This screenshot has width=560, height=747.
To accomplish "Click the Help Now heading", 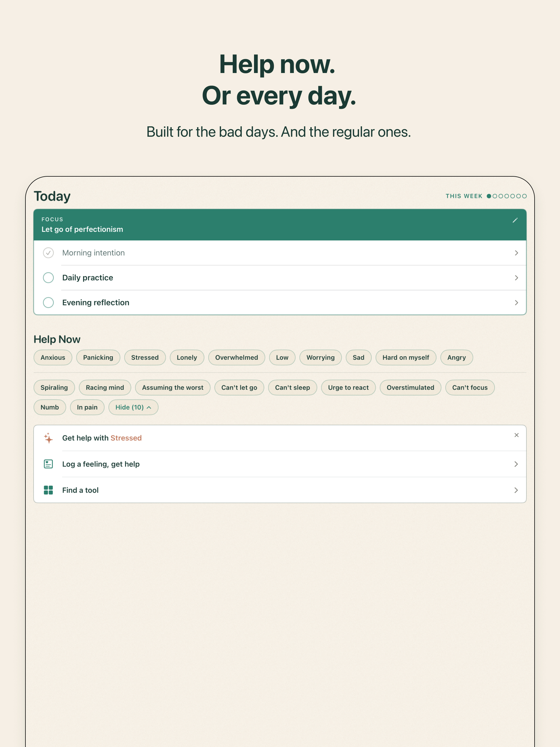I will tap(57, 339).
